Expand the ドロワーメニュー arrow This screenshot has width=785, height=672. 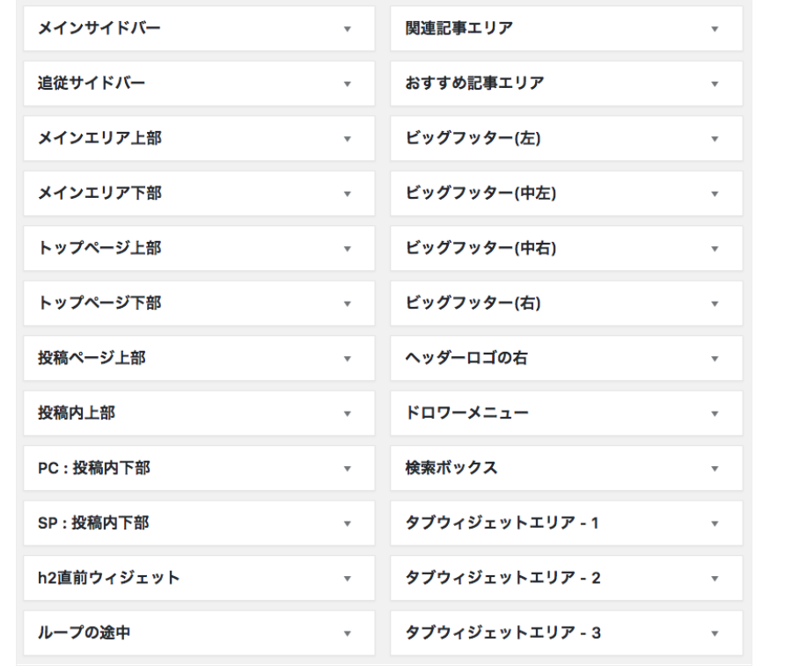tap(715, 413)
